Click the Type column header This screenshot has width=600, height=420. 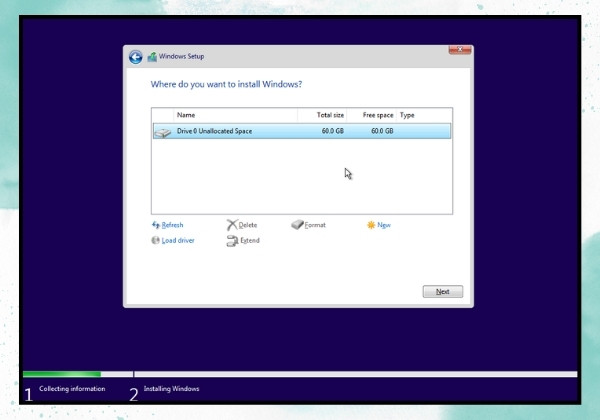coord(407,115)
